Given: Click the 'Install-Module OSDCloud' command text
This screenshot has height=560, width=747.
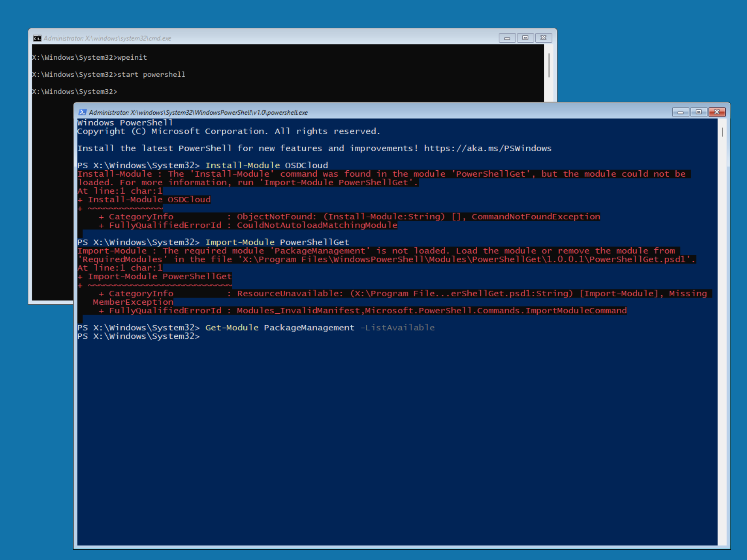Looking at the screenshot, I should pyautogui.click(x=266, y=166).
